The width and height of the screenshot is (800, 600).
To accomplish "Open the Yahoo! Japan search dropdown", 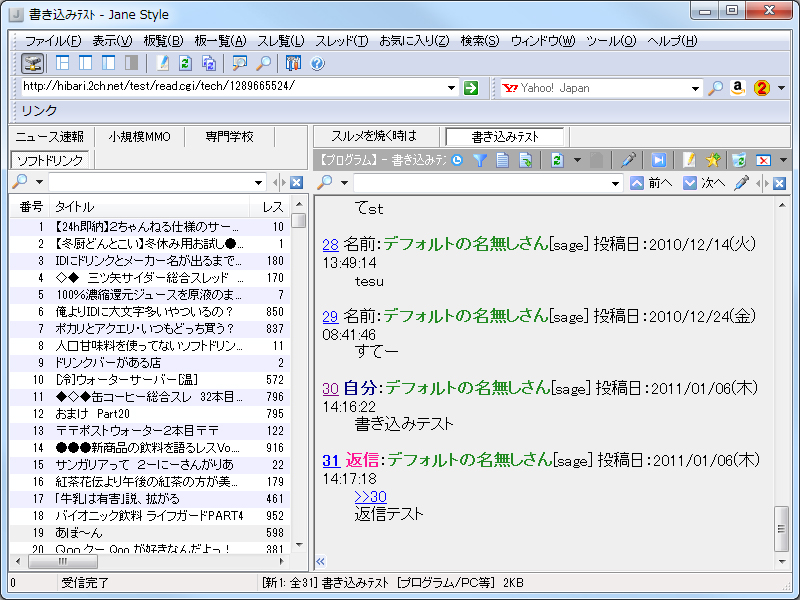I will [x=697, y=88].
